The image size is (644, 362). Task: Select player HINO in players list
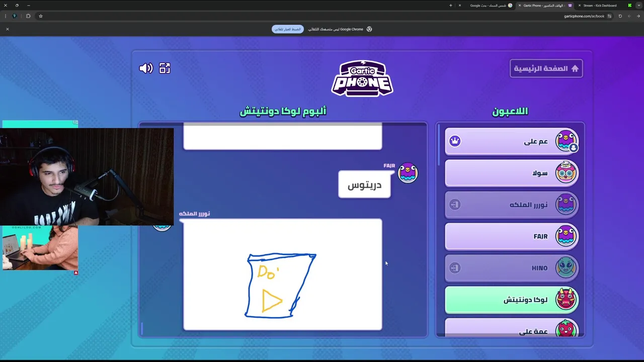tap(512, 268)
